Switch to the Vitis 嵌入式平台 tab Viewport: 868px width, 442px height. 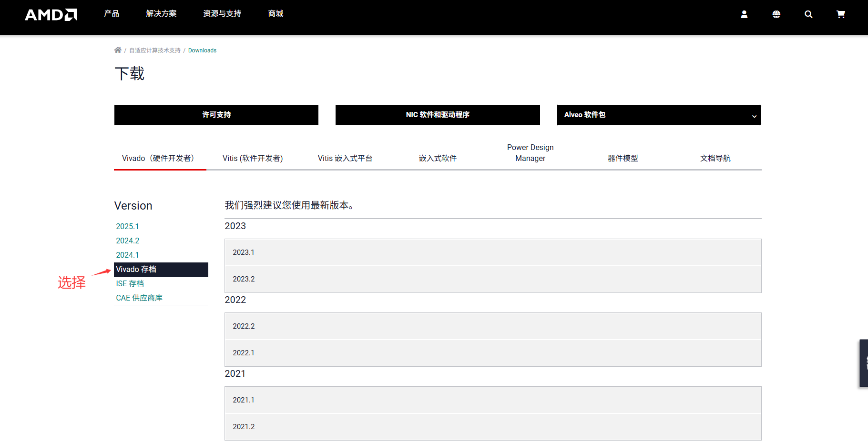345,158
